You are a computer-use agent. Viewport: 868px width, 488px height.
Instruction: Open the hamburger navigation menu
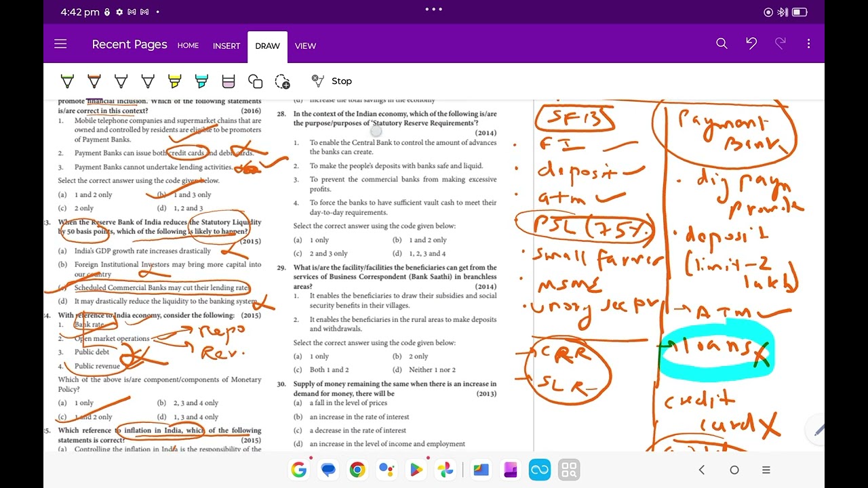click(x=60, y=44)
